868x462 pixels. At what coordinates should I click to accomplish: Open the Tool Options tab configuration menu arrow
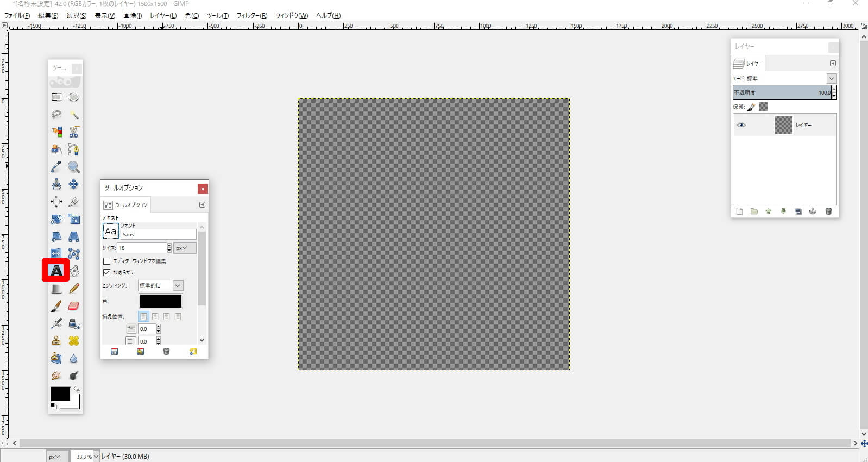click(x=202, y=205)
